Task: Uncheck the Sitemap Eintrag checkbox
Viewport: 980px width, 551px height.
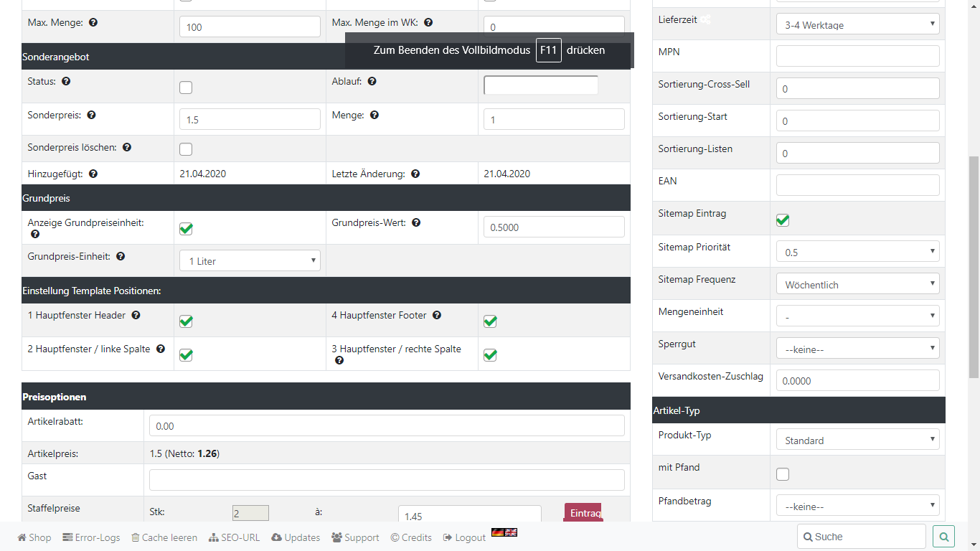Action: pyautogui.click(x=783, y=220)
